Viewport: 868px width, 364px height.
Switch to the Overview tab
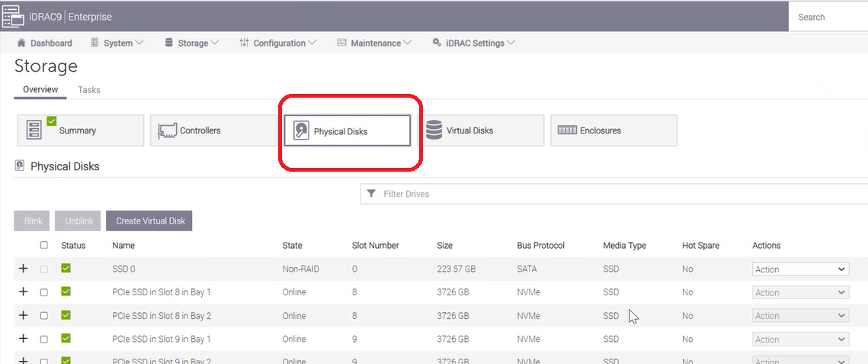point(40,89)
